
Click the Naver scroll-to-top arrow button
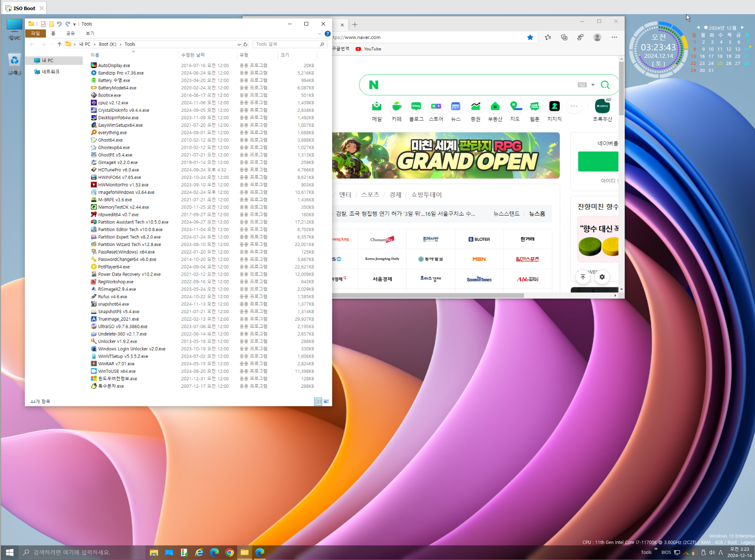(x=583, y=277)
